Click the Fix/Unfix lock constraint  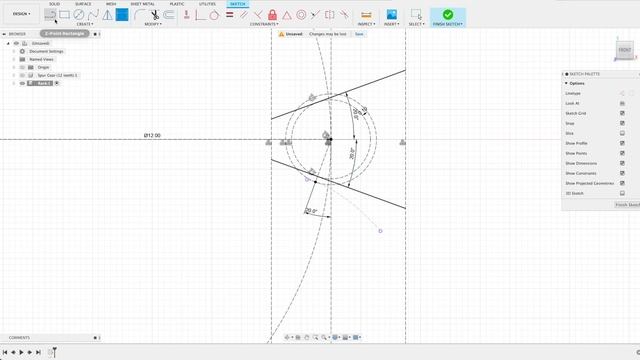click(x=272, y=15)
